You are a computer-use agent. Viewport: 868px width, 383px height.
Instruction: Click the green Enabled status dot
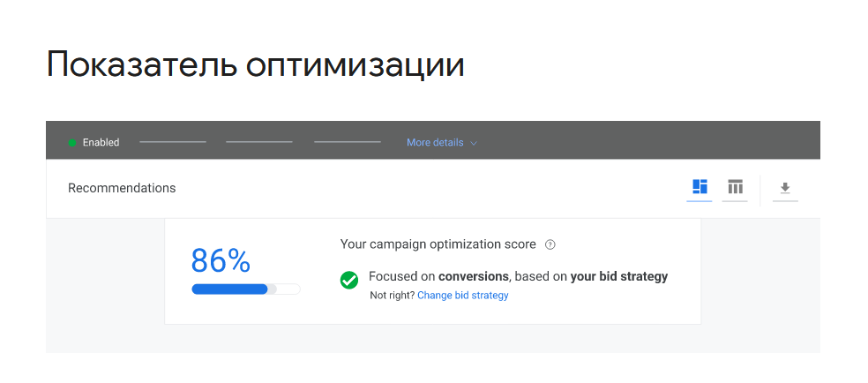pos(72,142)
